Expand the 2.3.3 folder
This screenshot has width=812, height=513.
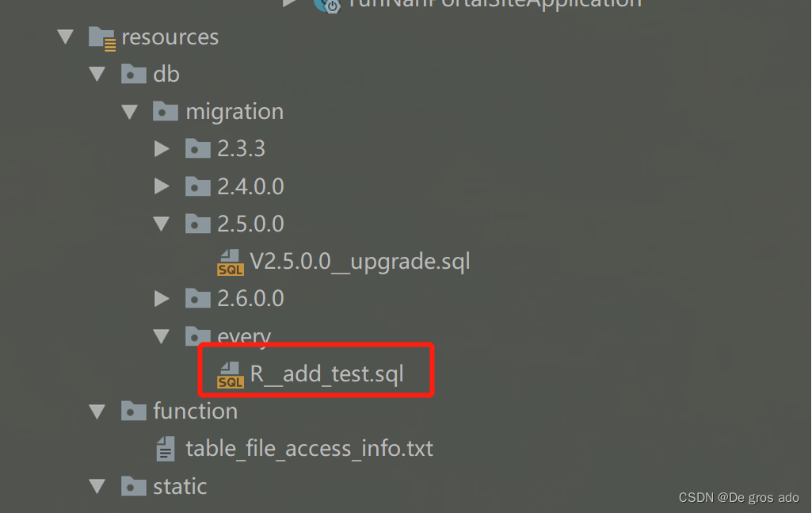pyautogui.click(x=162, y=148)
